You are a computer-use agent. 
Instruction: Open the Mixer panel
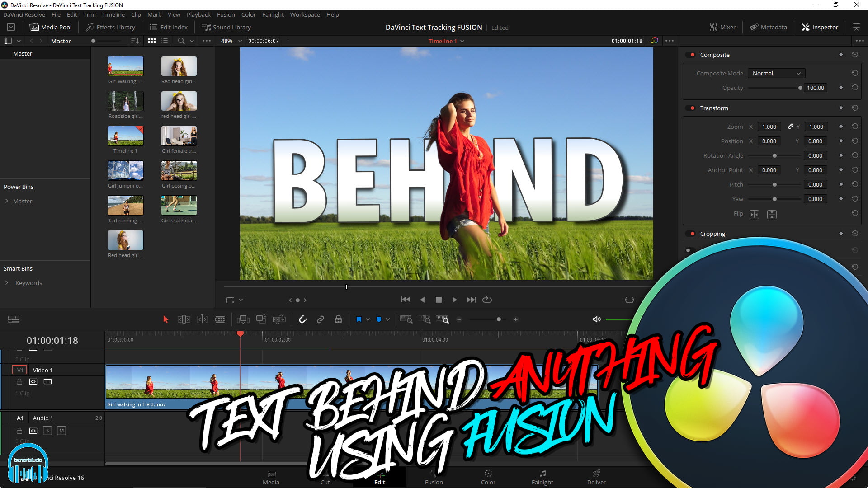pos(722,27)
